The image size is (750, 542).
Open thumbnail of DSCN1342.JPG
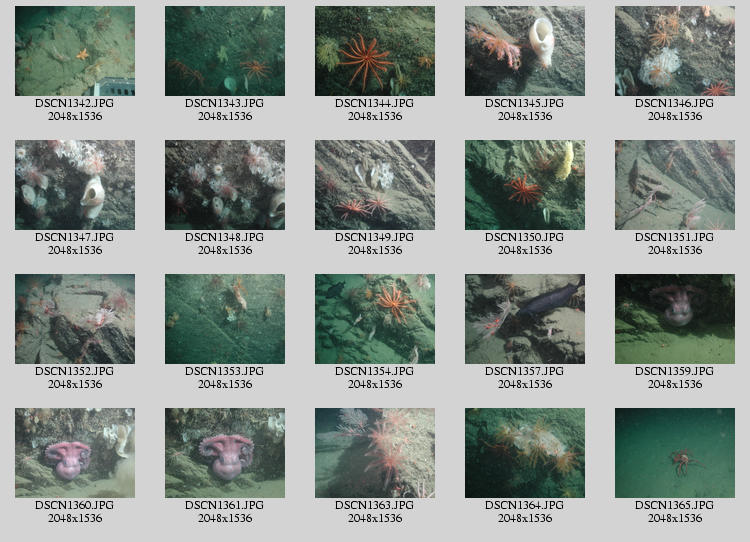(75, 51)
